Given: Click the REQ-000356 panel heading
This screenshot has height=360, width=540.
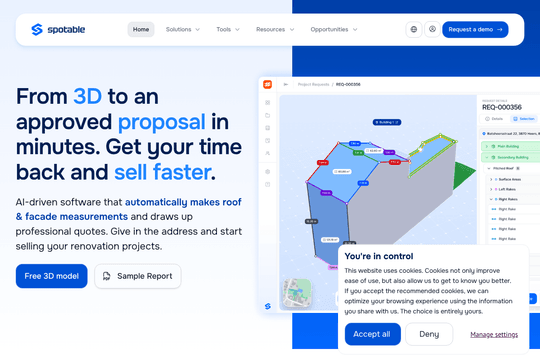Looking at the screenshot, I should tap(502, 107).
